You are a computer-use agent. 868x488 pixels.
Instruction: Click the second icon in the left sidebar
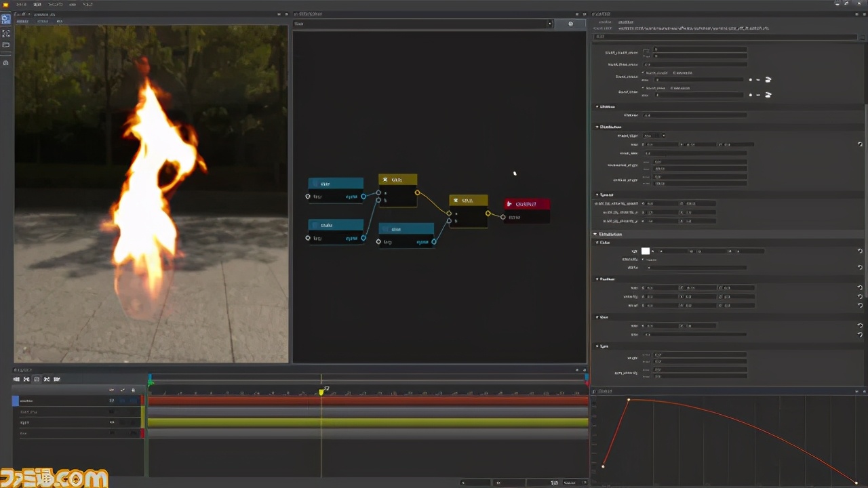pyautogui.click(x=6, y=33)
